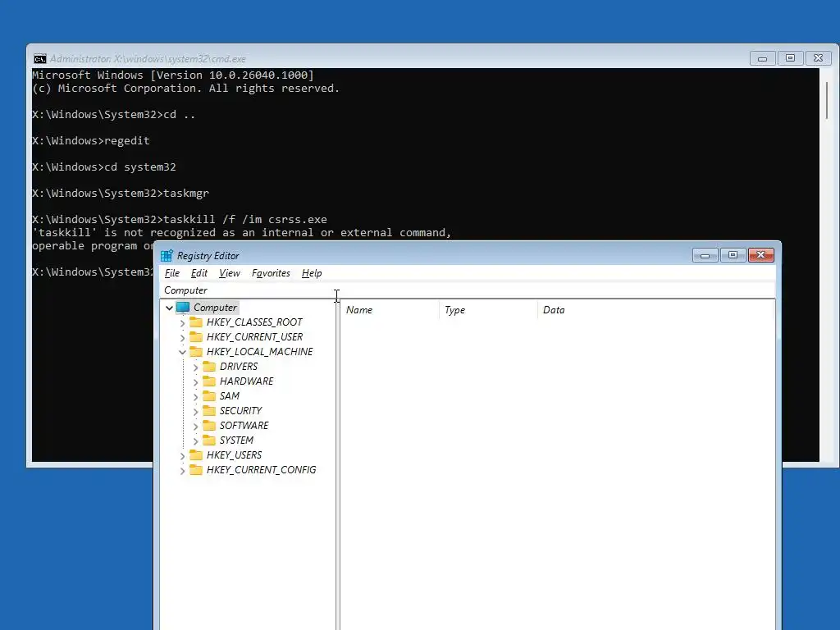Screen dimensions: 840x630
Task: Select the SOFTWARE key label
Action: click(244, 426)
